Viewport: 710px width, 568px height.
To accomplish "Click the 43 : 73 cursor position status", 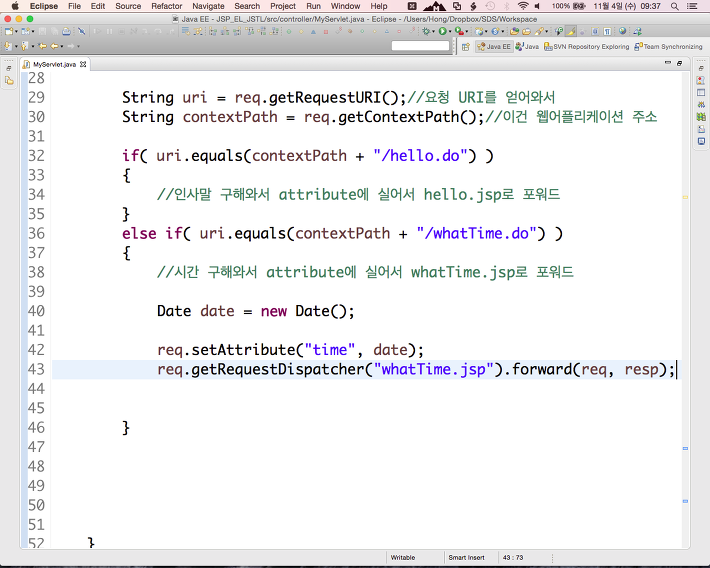I will (x=513, y=558).
